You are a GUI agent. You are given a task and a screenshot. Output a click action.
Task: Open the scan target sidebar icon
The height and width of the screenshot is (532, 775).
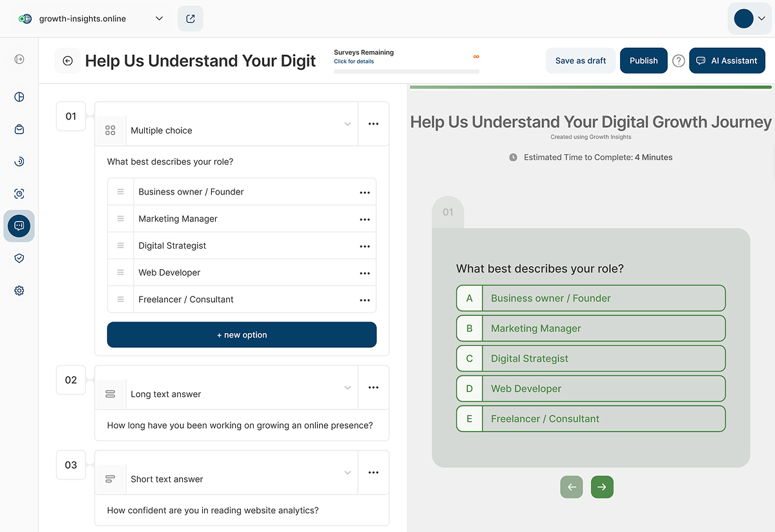click(19, 194)
